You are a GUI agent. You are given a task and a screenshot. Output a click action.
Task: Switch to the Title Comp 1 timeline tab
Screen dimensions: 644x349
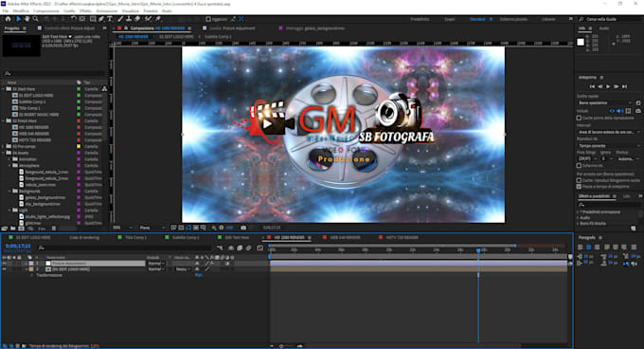[x=135, y=238]
